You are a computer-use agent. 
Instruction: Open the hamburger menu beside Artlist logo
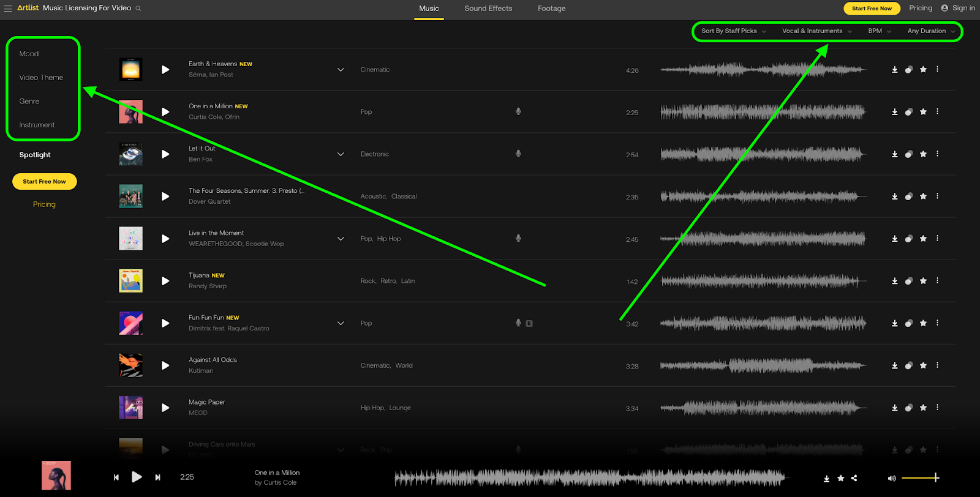pyautogui.click(x=8, y=9)
